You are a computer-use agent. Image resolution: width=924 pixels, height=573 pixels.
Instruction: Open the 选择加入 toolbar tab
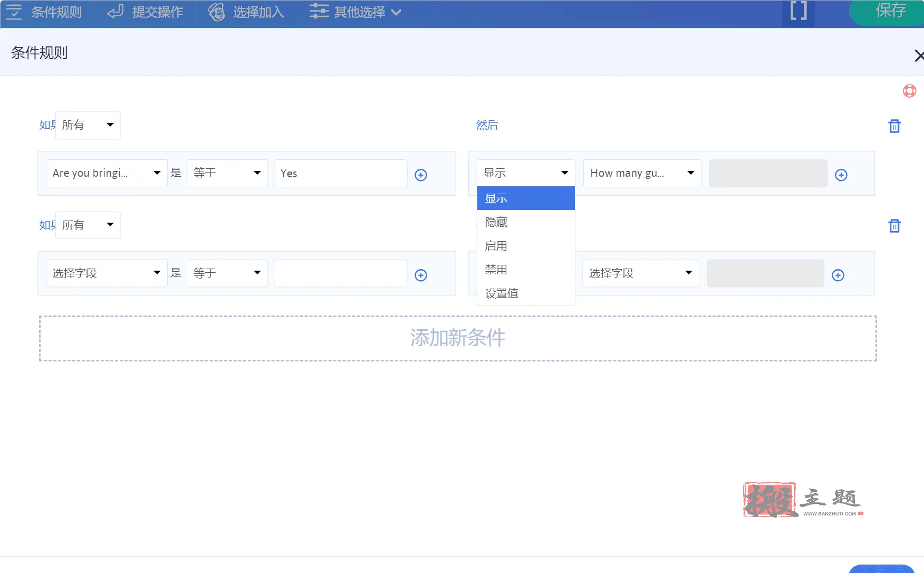pos(246,12)
